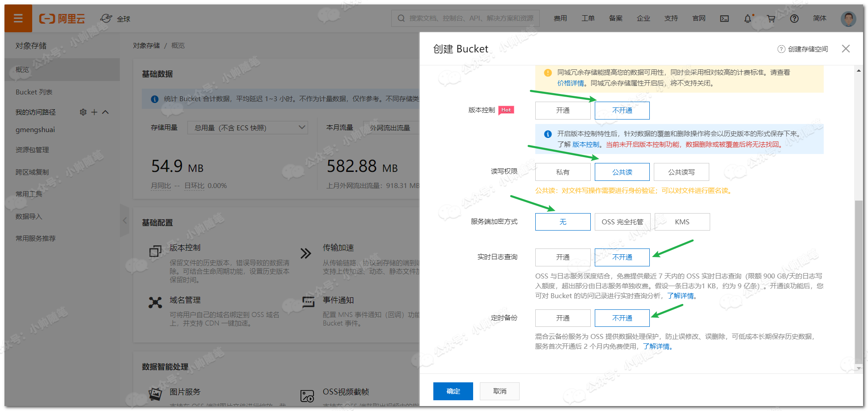Click the transfer acceleration double-arrow icon
Screen dimensions: 868x411
point(305,253)
